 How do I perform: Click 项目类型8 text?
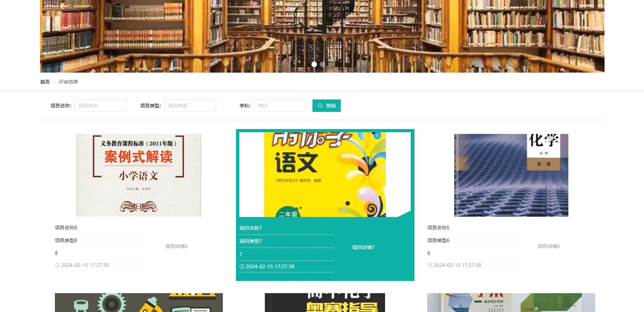[66, 240]
